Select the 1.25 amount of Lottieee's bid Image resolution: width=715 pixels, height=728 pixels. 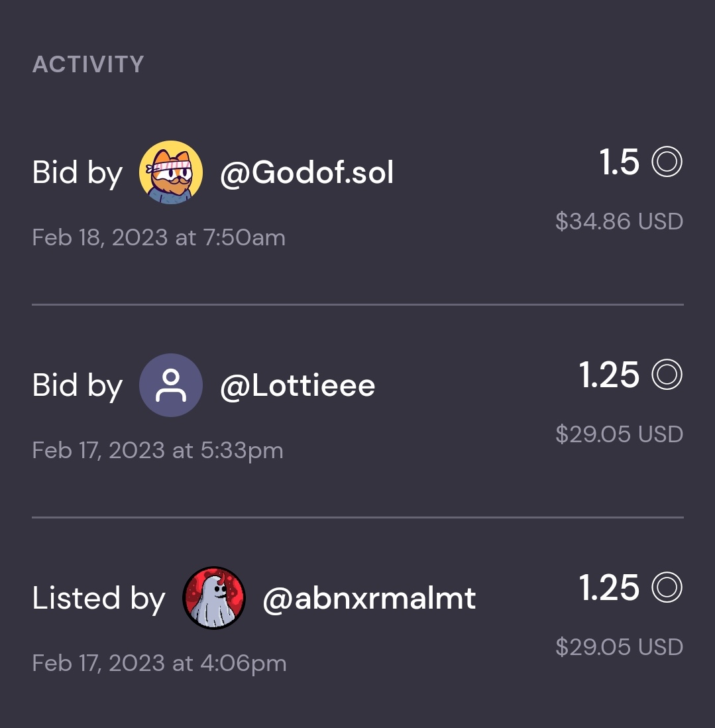609,375
